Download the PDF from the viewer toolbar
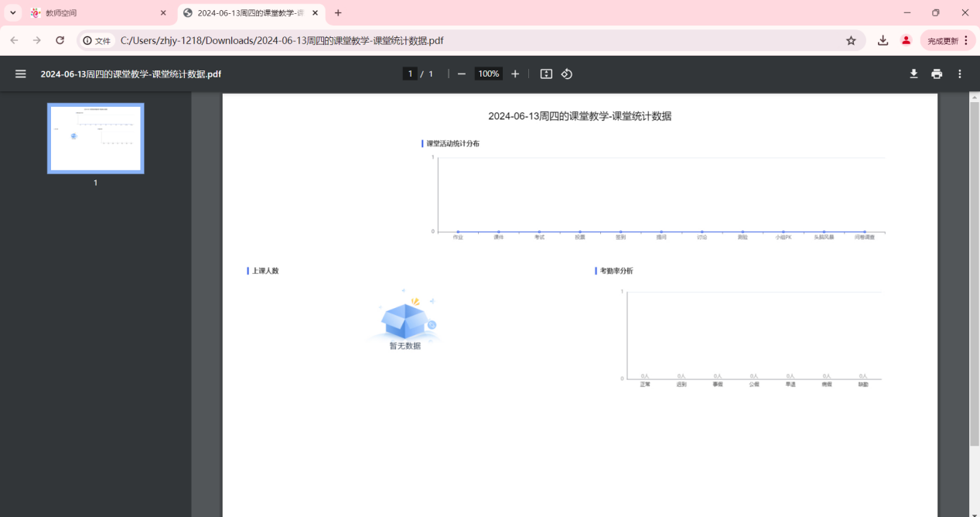Image resolution: width=980 pixels, height=517 pixels. [x=913, y=74]
